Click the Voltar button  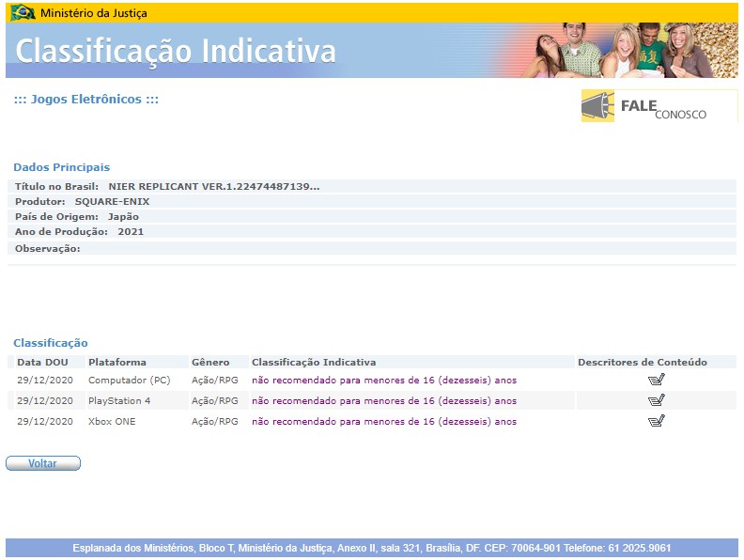coord(43,463)
